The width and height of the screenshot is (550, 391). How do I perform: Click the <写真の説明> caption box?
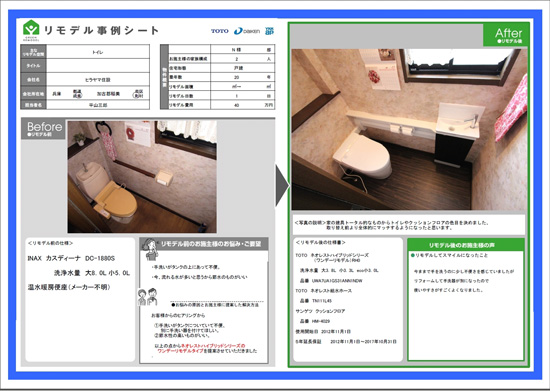409,225
